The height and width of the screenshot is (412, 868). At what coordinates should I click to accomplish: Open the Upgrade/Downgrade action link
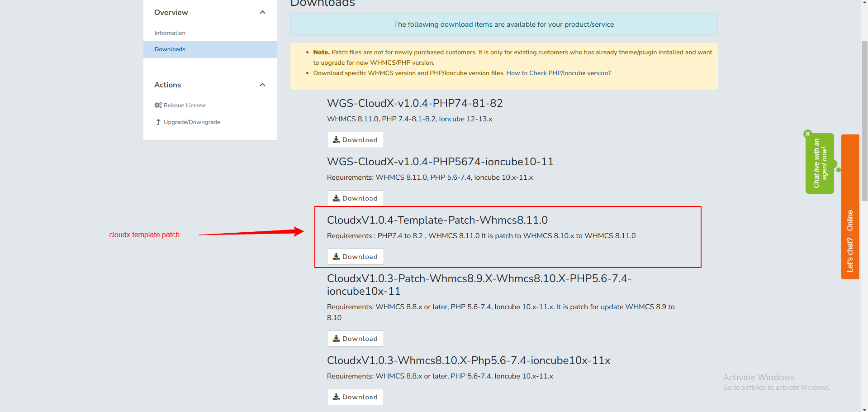coord(192,122)
